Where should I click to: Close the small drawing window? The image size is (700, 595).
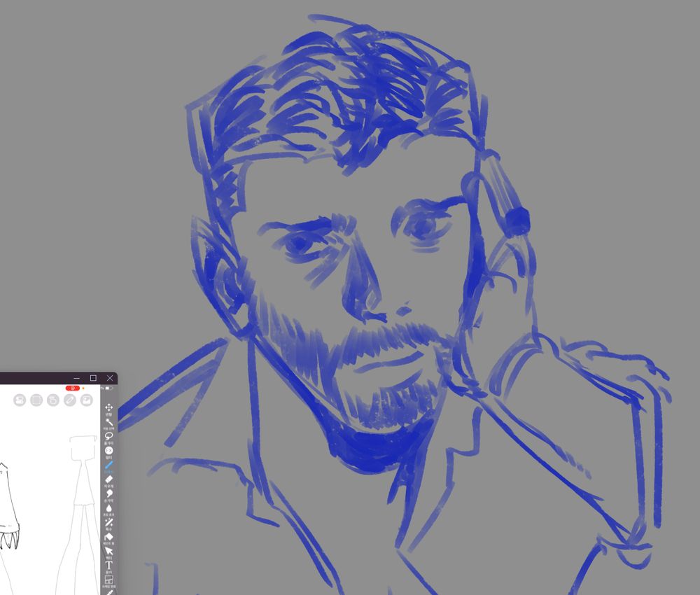(110, 378)
